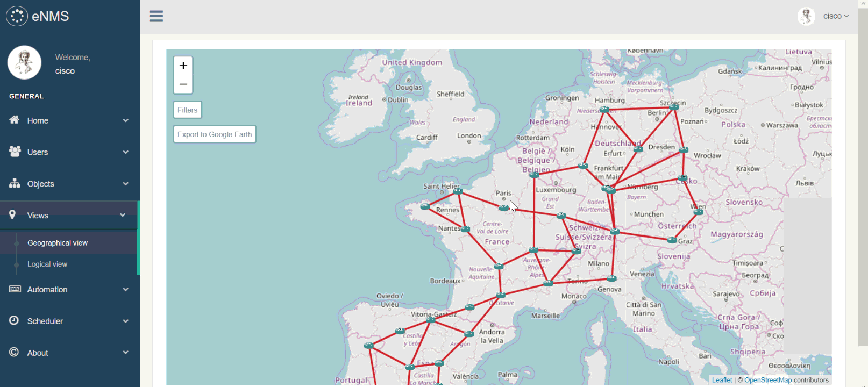Viewport: 868px width, 387px height.
Task: Click the Users group icon
Action: 15,152
